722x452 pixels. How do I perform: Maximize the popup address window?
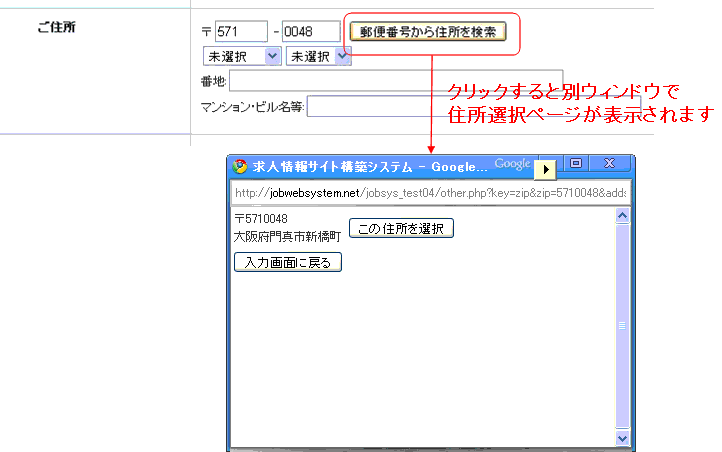coord(576,163)
